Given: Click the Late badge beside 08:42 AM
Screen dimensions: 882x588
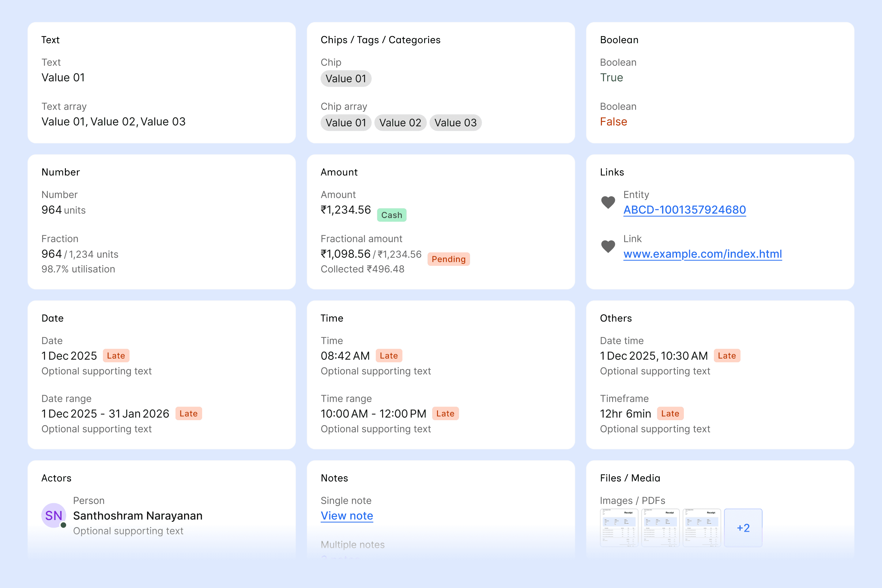Looking at the screenshot, I should click(389, 356).
